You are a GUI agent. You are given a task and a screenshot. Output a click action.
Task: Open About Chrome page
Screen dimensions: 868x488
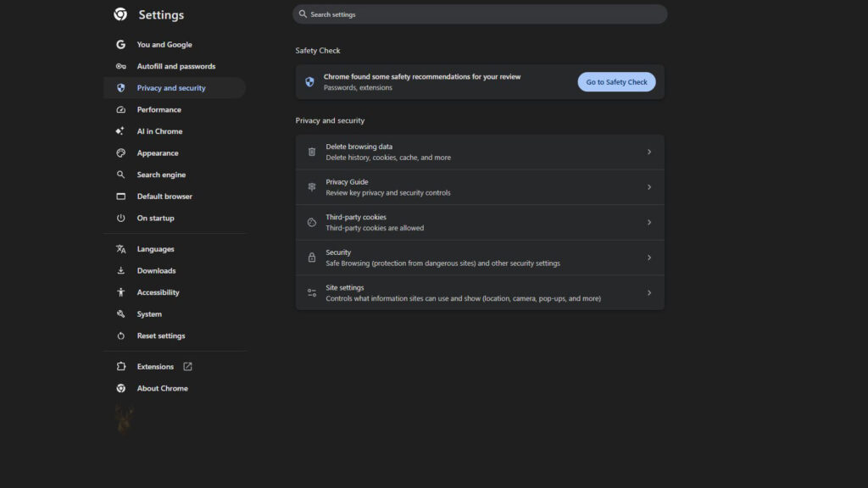pyautogui.click(x=175, y=388)
